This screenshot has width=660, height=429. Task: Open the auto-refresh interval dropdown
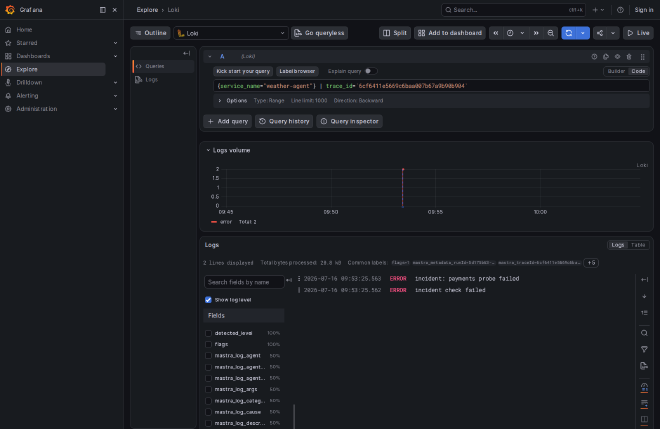pyautogui.click(x=583, y=33)
